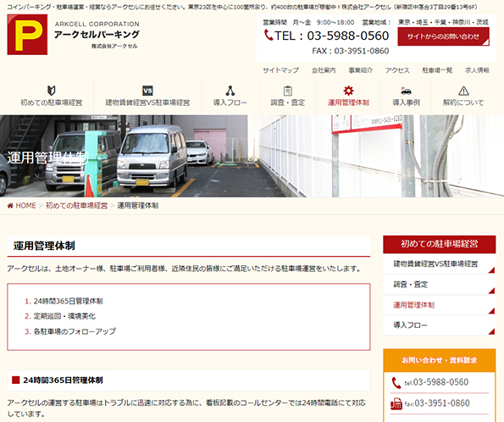This screenshot has width=504, height=422.
Task: Click the お問い合わせ・資料請求 orange header
Action: point(439,360)
